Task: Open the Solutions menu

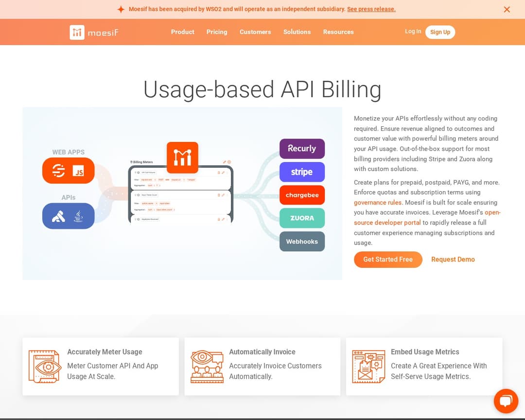Action: (297, 32)
